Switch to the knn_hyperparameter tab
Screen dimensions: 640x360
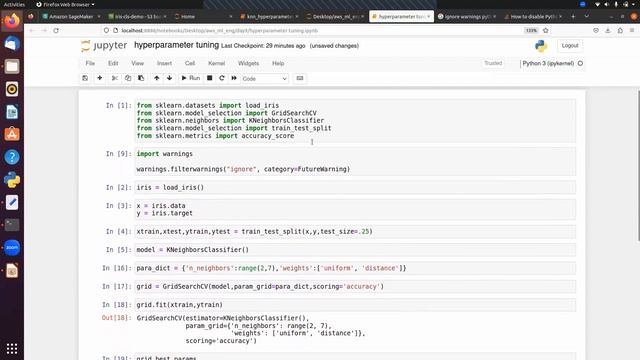(269, 16)
